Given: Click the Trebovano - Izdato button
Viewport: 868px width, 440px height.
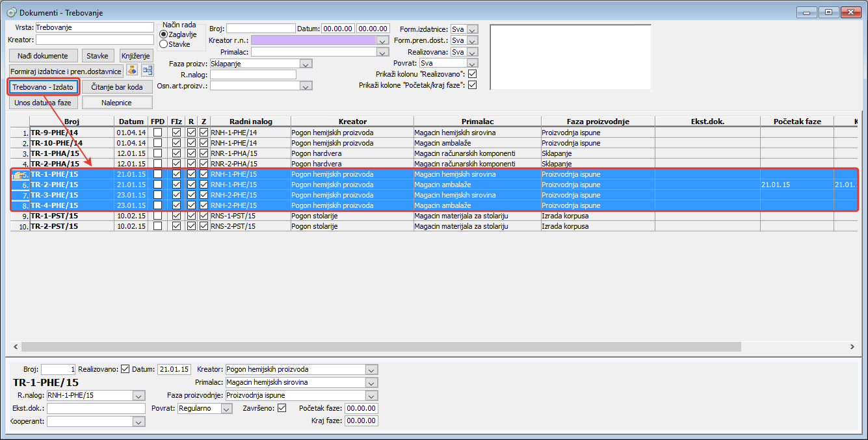Looking at the screenshot, I should pyautogui.click(x=43, y=86).
